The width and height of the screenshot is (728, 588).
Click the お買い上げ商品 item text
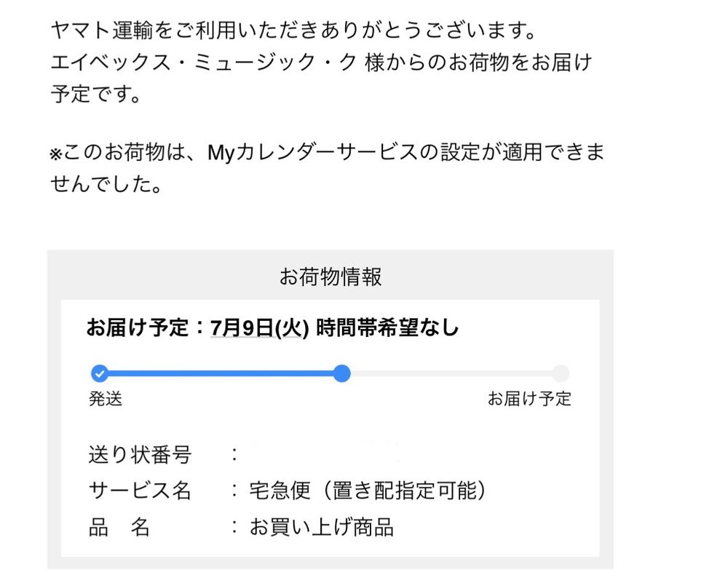(x=322, y=527)
